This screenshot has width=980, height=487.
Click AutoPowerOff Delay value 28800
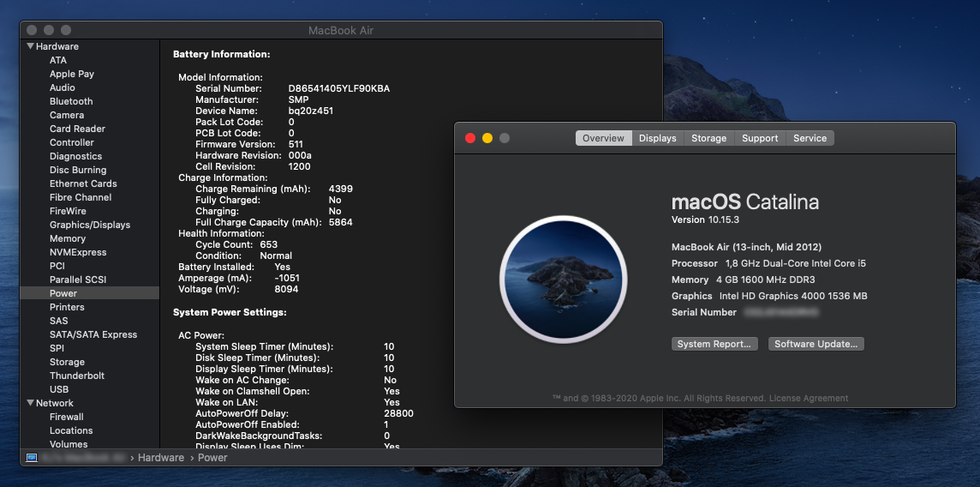pyautogui.click(x=398, y=413)
